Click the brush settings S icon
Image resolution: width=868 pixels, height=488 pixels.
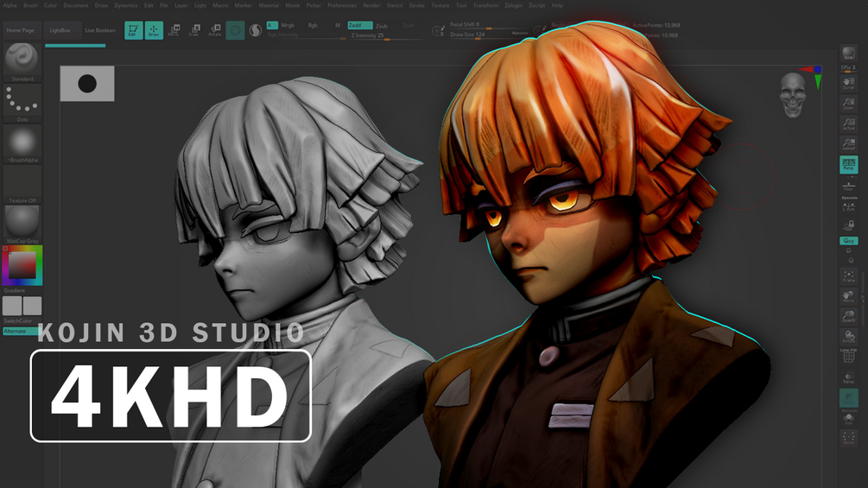[x=438, y=31]
